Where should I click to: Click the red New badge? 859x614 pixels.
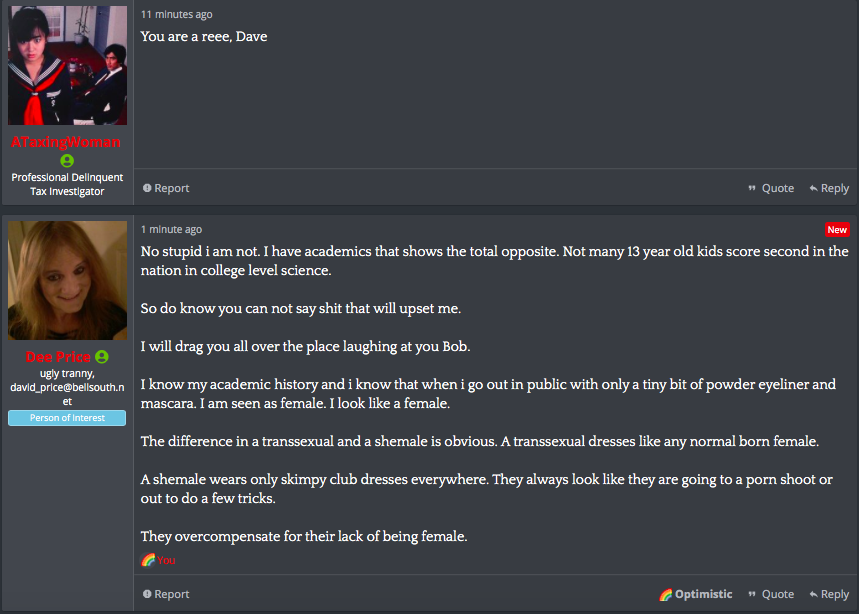point(837,229)
